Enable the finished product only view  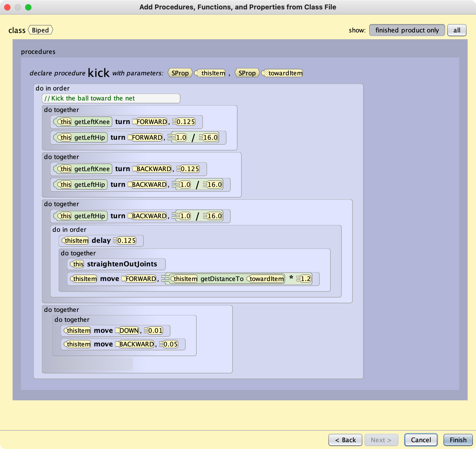coord(407,30)
